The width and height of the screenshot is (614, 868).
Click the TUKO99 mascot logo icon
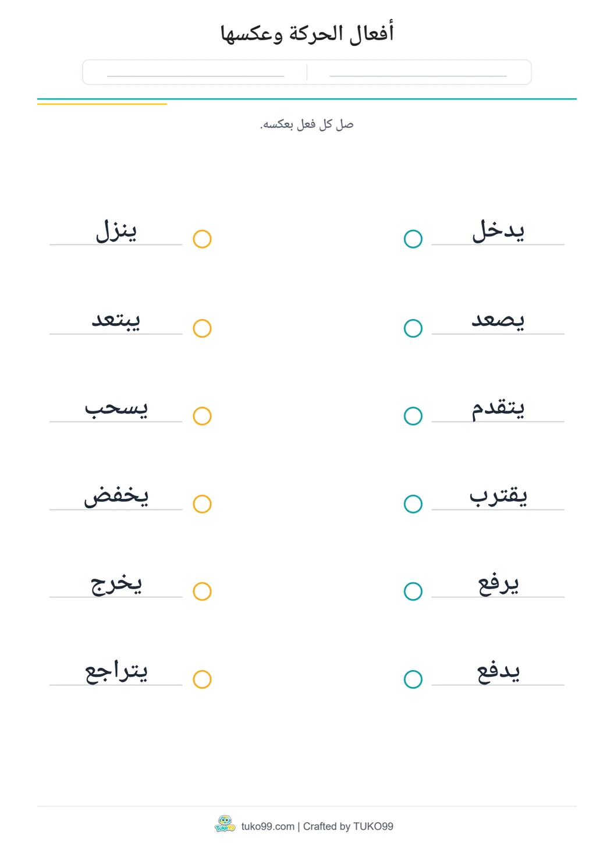click(x=225, y=824)
